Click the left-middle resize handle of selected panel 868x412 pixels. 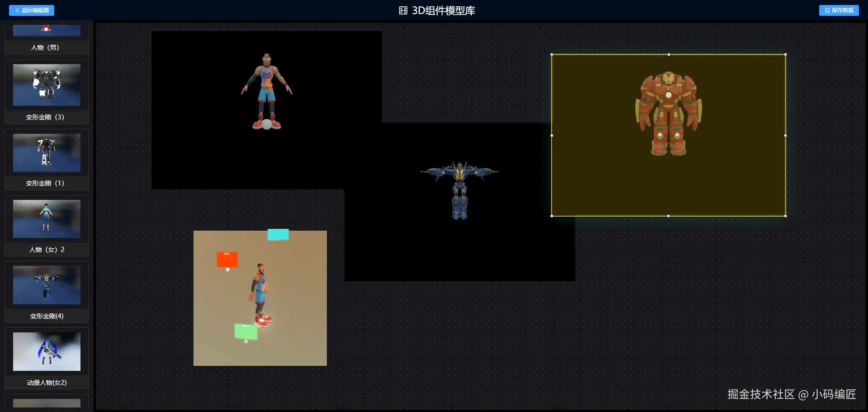[x=552, y=135]
